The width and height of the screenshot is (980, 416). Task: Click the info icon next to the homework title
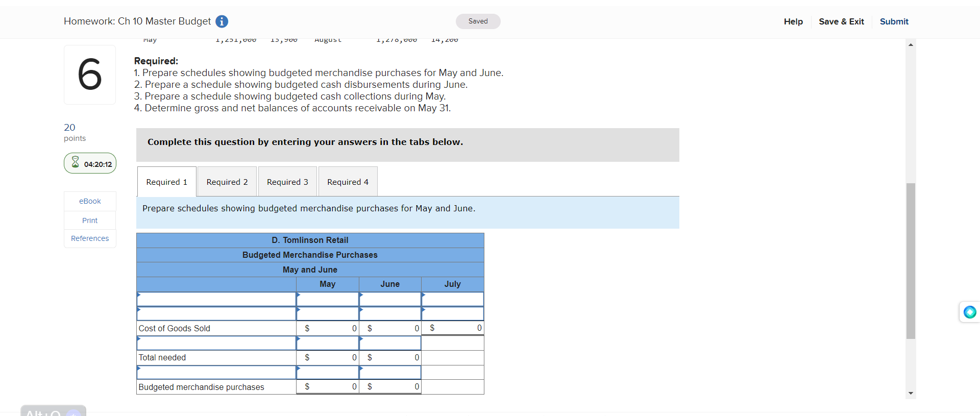click(222, 21)
